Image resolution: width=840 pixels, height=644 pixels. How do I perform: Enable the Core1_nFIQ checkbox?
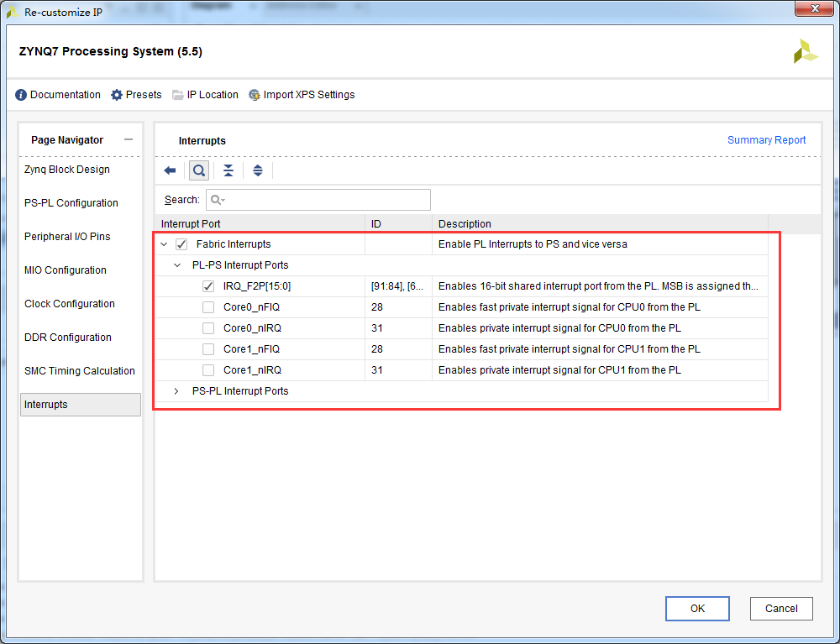pyautogui.click(x=208, y=349)
